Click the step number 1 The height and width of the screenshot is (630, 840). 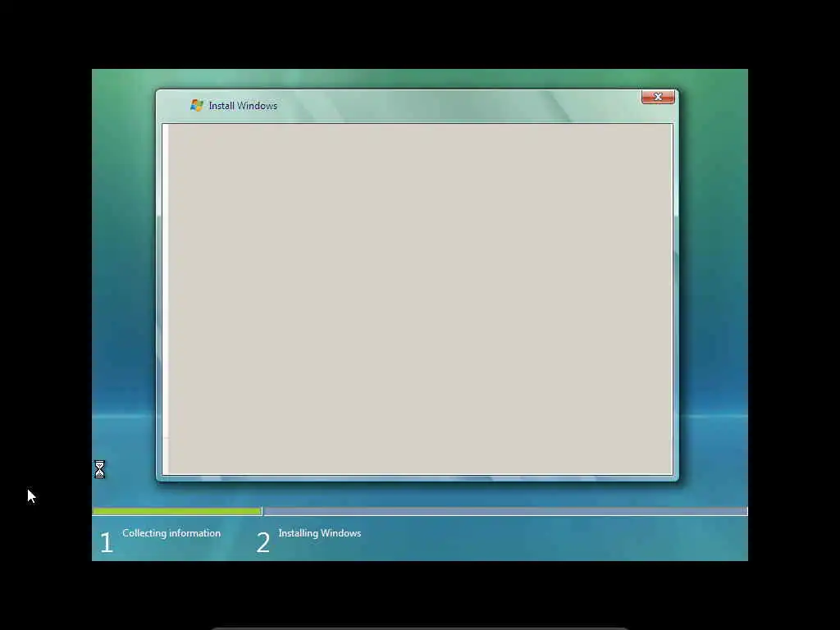pyautogui.click(x=106, y=543)
